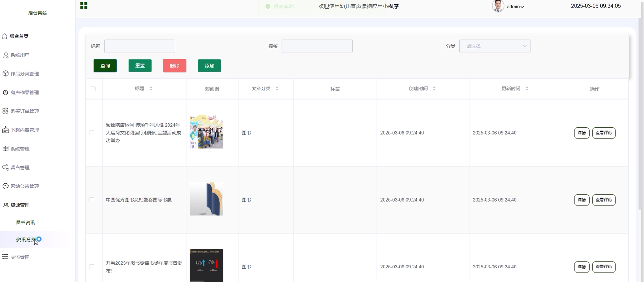The width and height of the screenshot is (644, 282).
Task: Open 详情 for 中国优秀图书亮相曼谷国际书展
Action: point(582,200)
